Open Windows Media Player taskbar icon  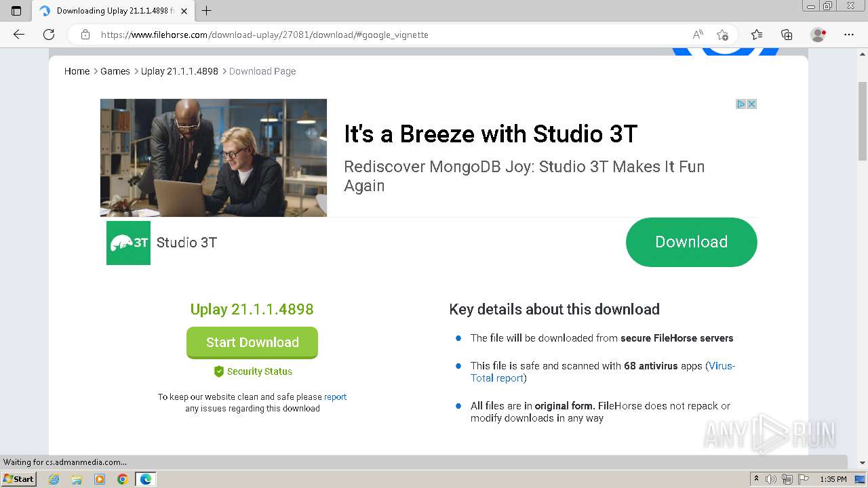100,479
